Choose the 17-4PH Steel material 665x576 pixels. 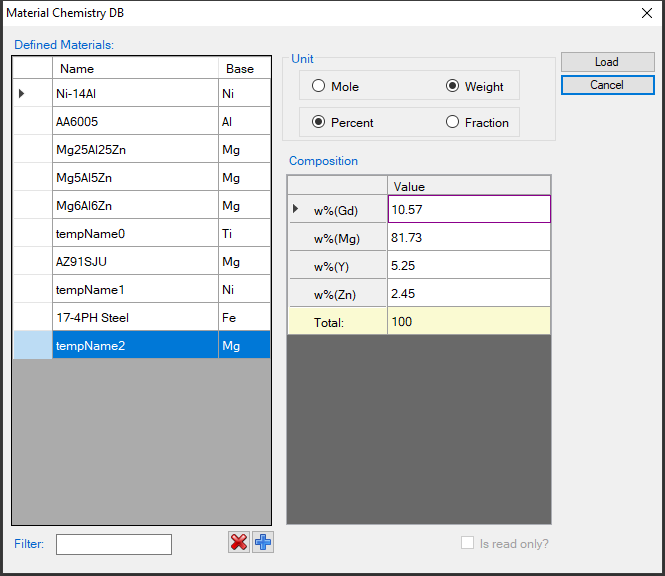(x=134, y=317)
